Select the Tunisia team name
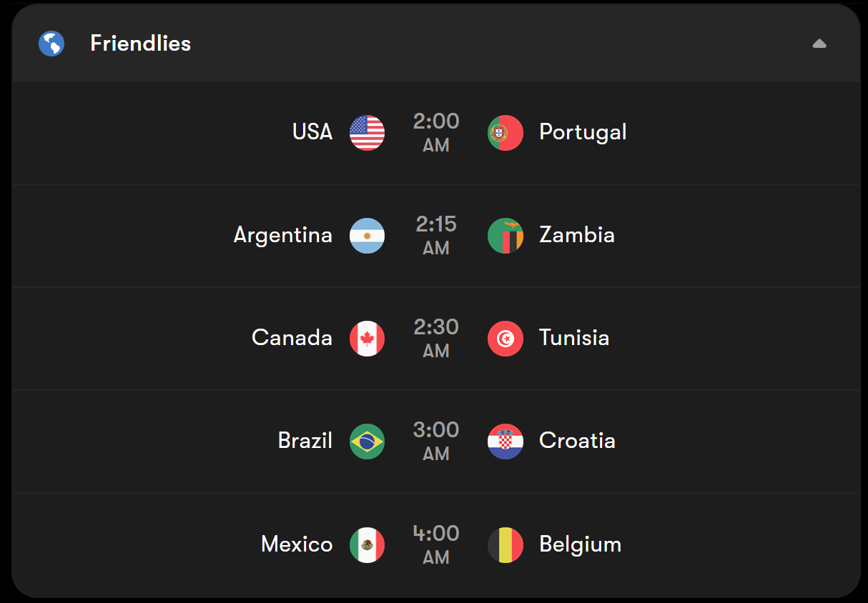Image resolution: width=868 pixels, height=603 pixels. pyautogui.click(x=574, y=337)
